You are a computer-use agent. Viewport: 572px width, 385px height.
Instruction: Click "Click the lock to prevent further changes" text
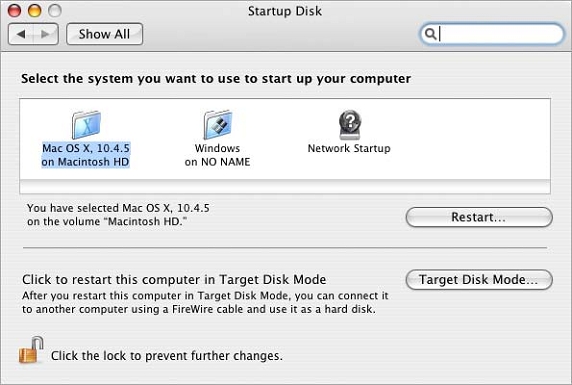pos(167,355)
